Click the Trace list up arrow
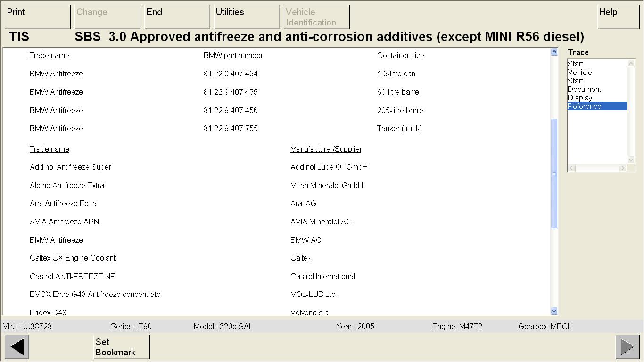 click(631, 64)
